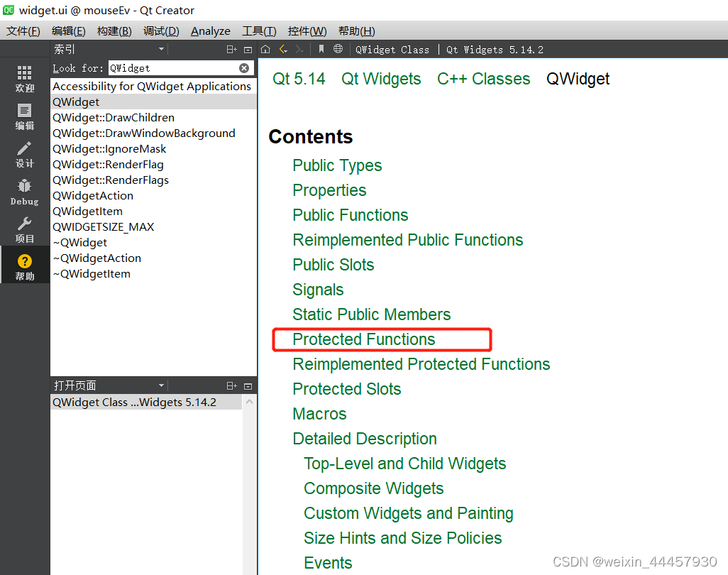Open the Properties section link

[329, 190]
